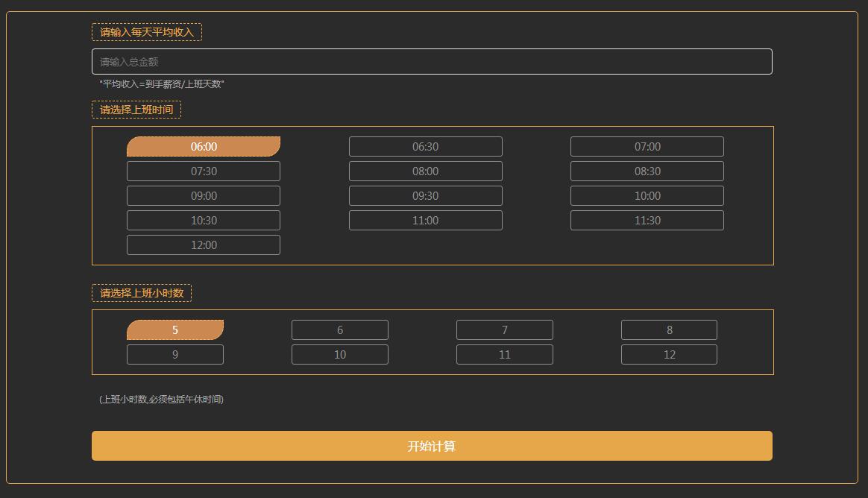Pick 07:00 as work start time
Viewport: 868px width, 498px height.
click(x=647, y=147)
